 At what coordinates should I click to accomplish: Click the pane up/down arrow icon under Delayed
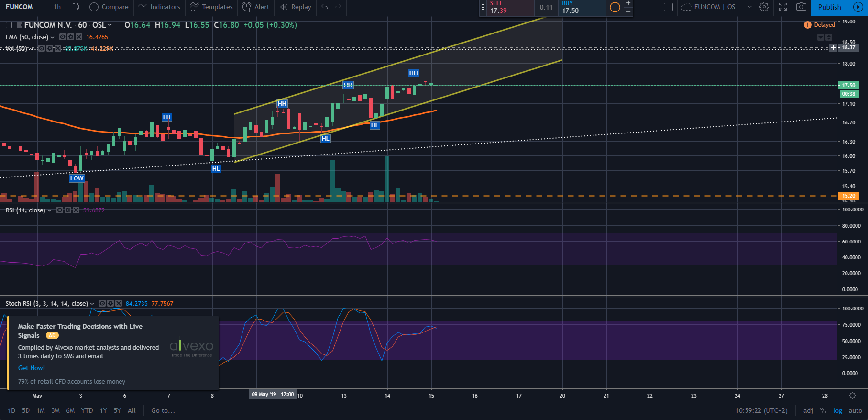click(x=829, y=37)
